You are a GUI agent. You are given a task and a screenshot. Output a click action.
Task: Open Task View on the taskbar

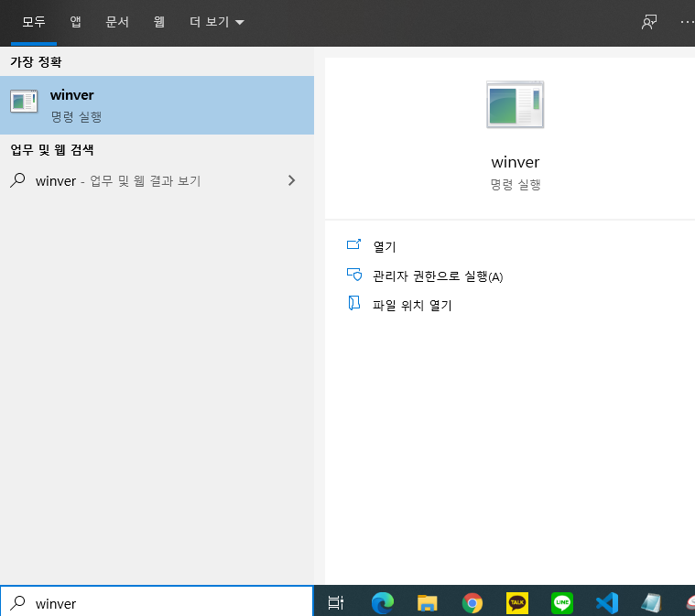point(335,602)
